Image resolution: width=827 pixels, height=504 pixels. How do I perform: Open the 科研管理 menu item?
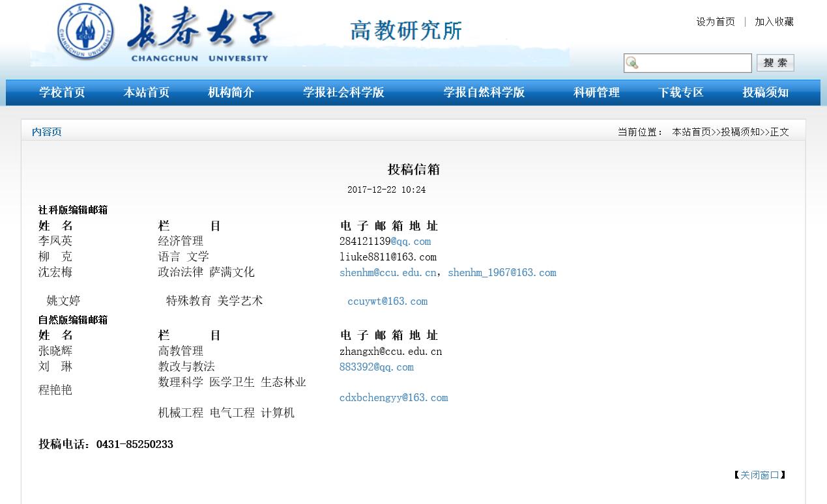[x=596, y=92]
